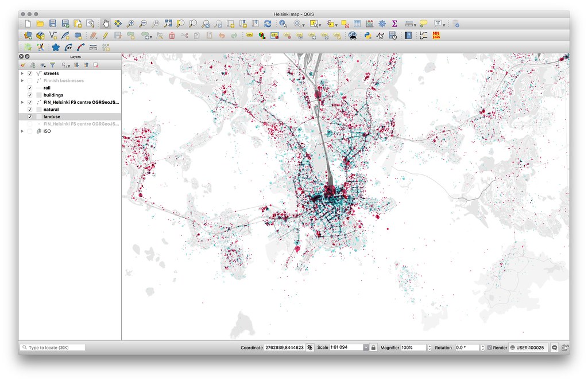Expand the ISO group in Layers
This screenshot has width=588, height=381.
coord(22,131)
